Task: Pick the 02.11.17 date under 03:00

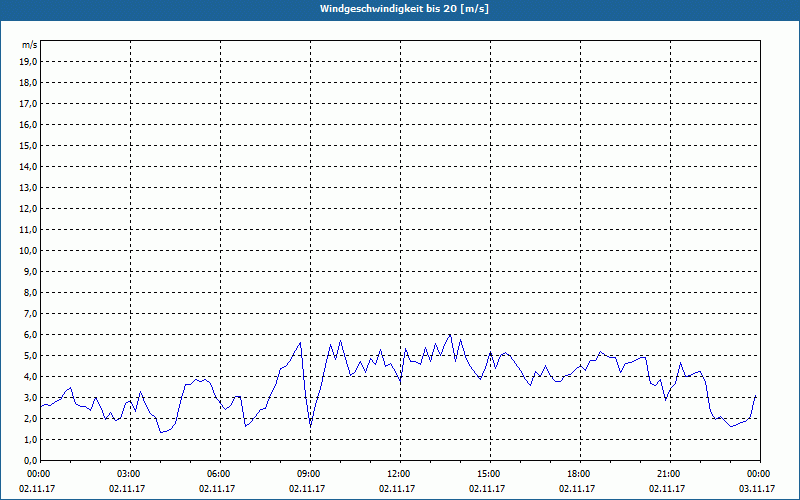Action: (127, 488)
